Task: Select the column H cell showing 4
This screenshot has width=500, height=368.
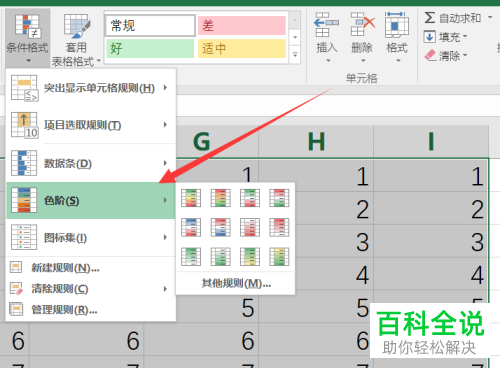Action: (334, 274)
